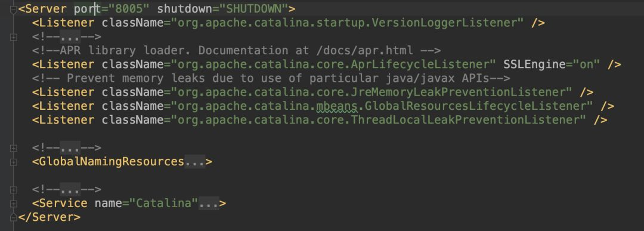The image size is (644, 231).
Task: Unfold GlobalNamingResources using its gutter plus icon
Action: [x=14, y=162]
